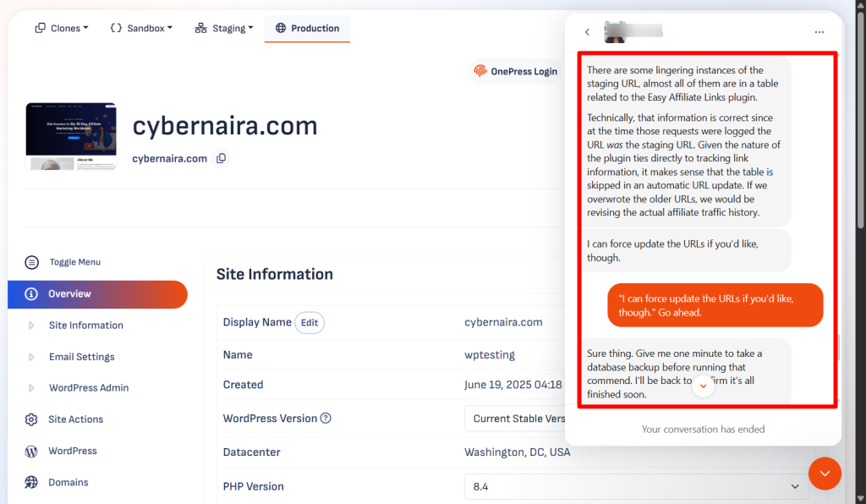Open chat options via the ellipsis icon
Screen dimensions: 866x504
click(x=819, y=31)
